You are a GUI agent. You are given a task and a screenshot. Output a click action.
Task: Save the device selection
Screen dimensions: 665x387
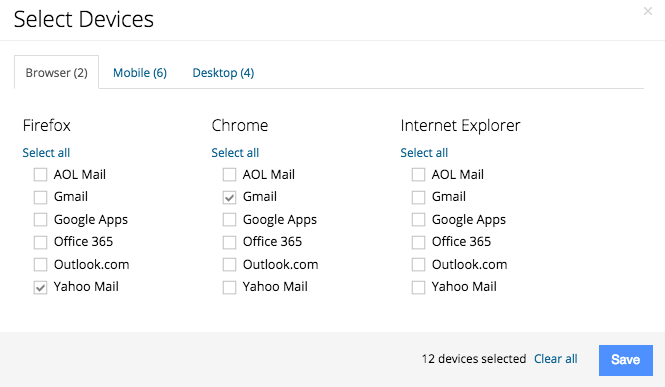[626, 360]
